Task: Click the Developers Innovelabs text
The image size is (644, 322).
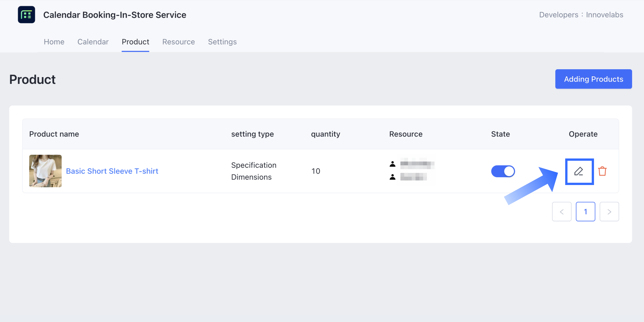Action: (x=581, y=15)
